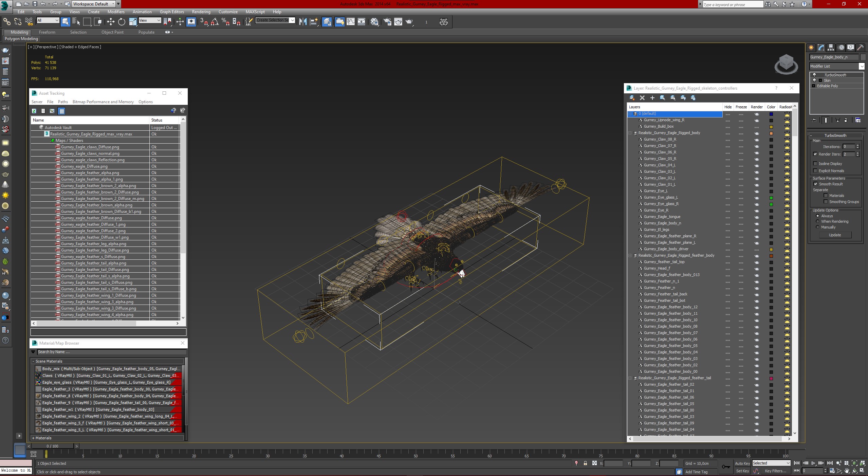The width and height of the screenshot is (868, 476).
Task: Open the Select by Name tool
Action: (76, 22)
